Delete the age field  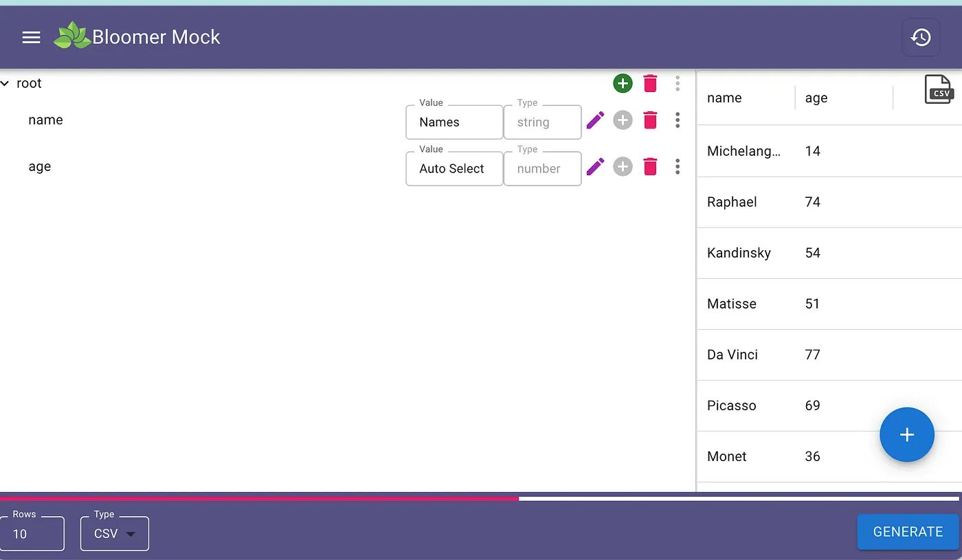(650, 166)
